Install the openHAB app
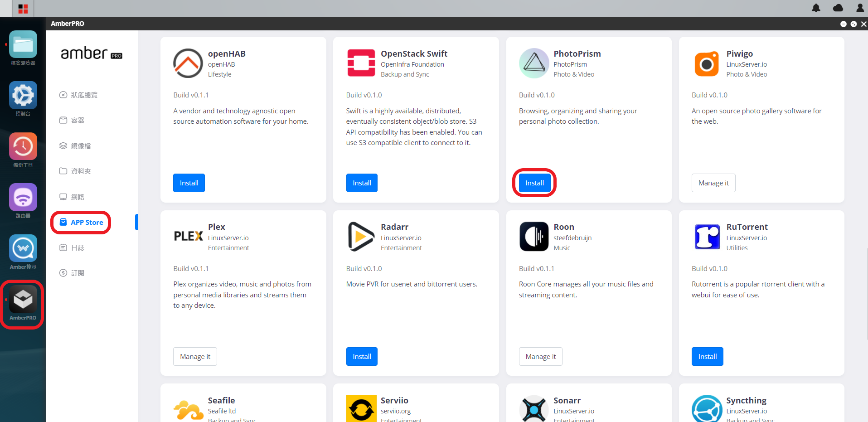868x422 pixels. [x=189, y=183]
